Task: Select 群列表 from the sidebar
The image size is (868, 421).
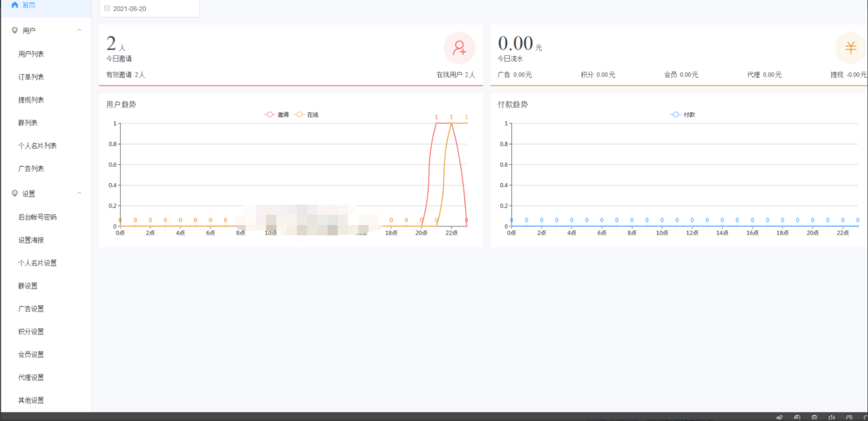Action: pos(28,123)
